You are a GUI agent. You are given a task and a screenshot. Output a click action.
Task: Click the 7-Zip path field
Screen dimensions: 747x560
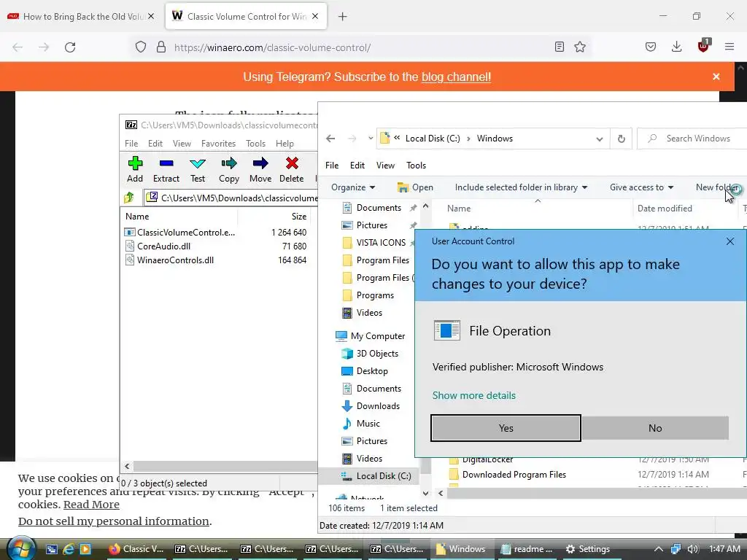pyautogui.click(x=231, y=198)
